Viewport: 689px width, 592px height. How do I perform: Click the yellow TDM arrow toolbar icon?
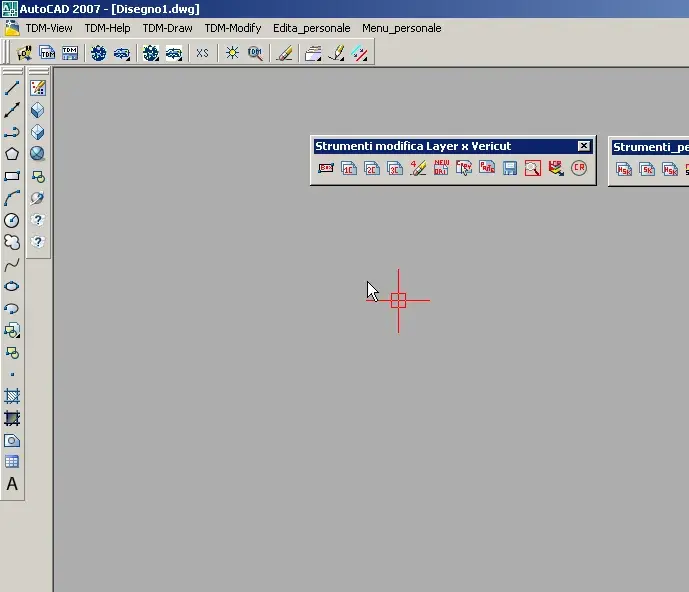pos(24,53)
